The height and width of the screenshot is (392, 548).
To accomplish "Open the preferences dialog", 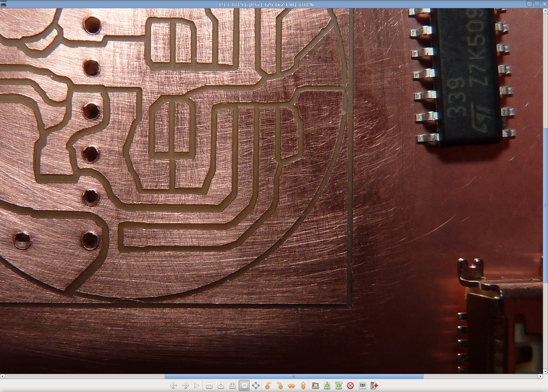I will (363, 386).
